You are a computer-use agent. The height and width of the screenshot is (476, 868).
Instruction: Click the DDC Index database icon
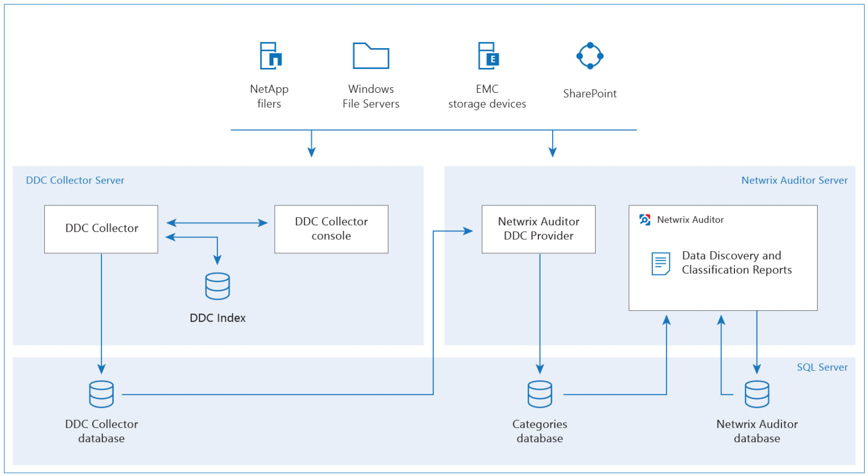click(217, 286)
